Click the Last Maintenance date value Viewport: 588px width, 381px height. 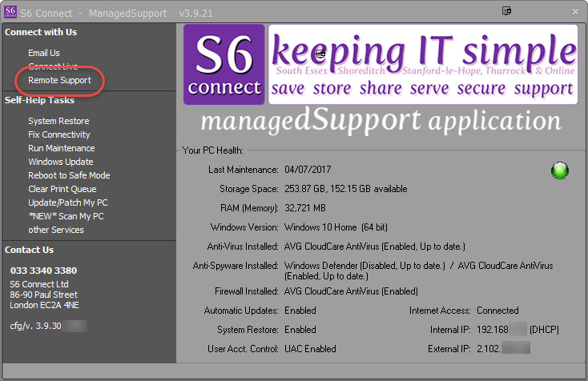pos(308,170)
